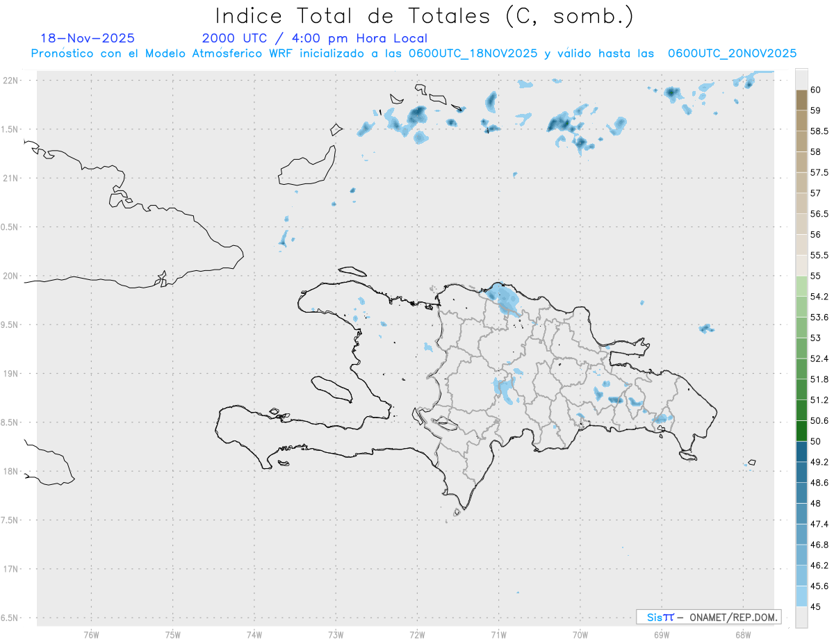Click the legend value '54.2'
The image size is (834, 644).
(819, 297)
